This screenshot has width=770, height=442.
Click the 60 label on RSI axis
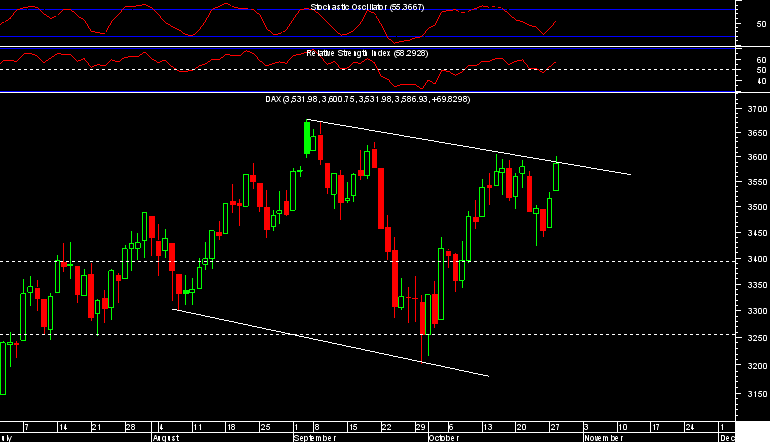(x=761, y=60)
